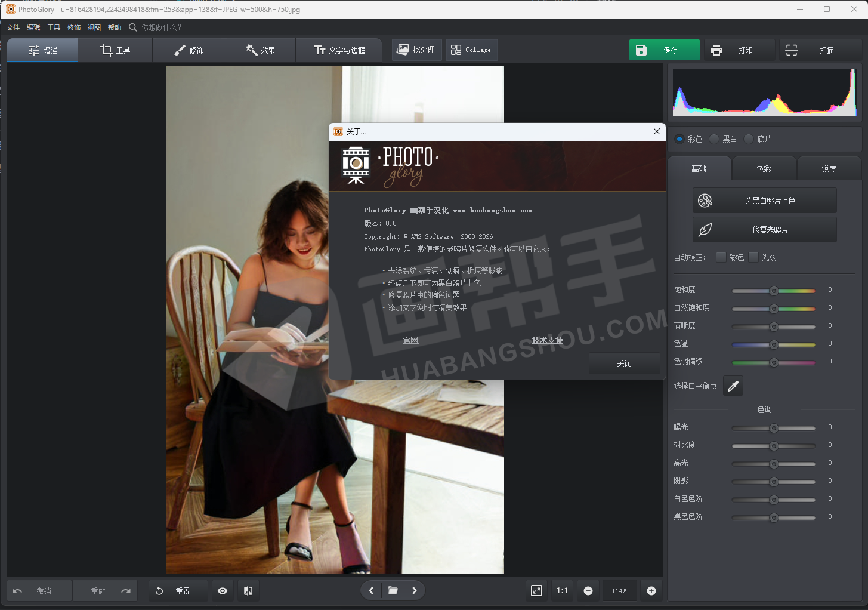
Task: Open the Collage tool
Action: click(x=471, y=50)
